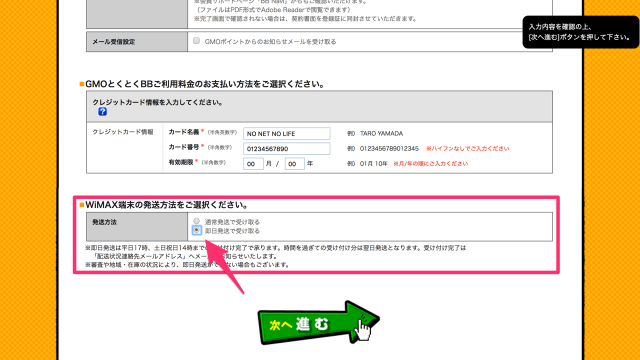This screenshot has height=360, width=640.
Task: Click the 有効期限 field label
Action: (181, 162)
